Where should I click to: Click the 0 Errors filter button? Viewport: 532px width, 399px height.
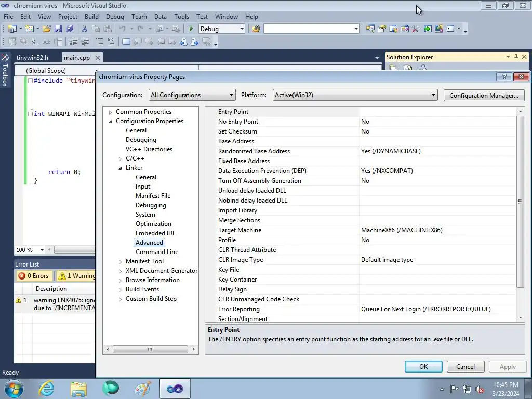34,276
